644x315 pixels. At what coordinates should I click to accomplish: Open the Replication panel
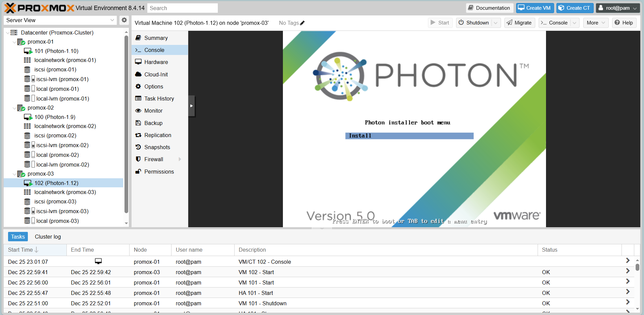pos(157,135)
